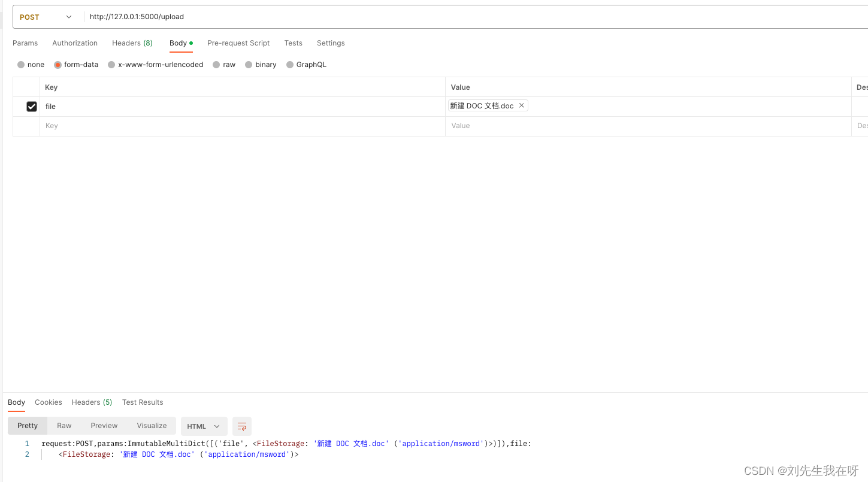The height and width of the screenshot is (482, 868).
Task: Open the Pre-request Script tab
Action: pyautogui.click(x=238, y=43)
